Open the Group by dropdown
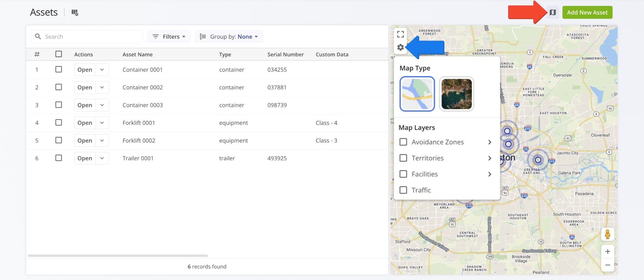The image size is (644, 280). point(229,36)
